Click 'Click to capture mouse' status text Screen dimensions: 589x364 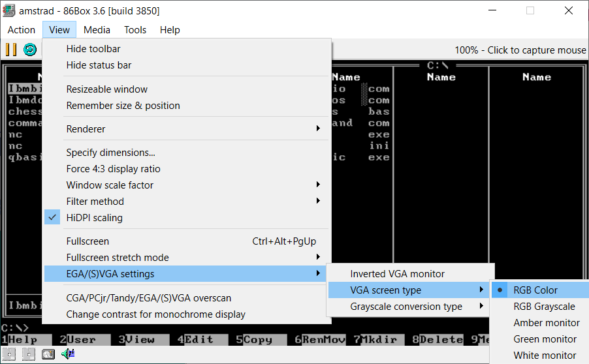(x=536, y=50)
